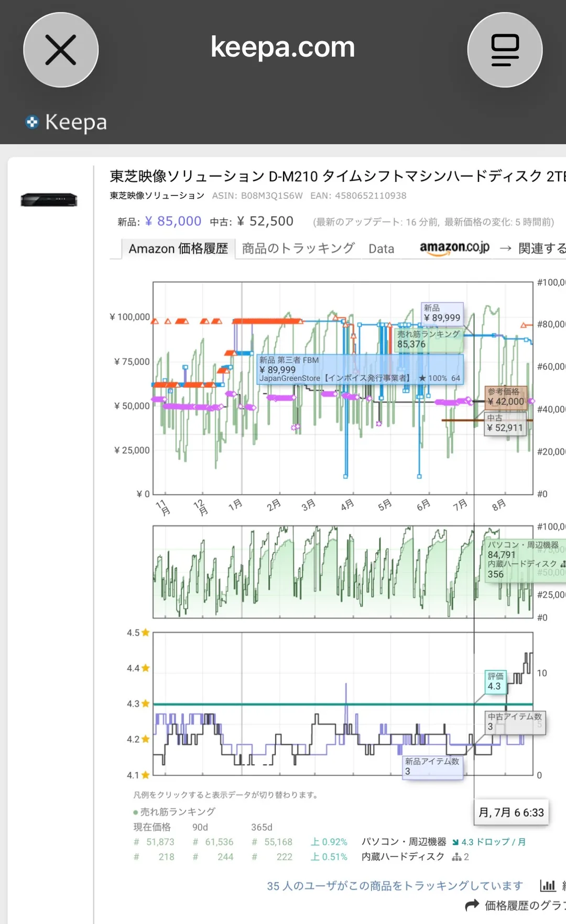The image size is (566, 924).
Task: Click the 4.3 ドロップ / 月 drop indicator
Action: click(489, 842)
